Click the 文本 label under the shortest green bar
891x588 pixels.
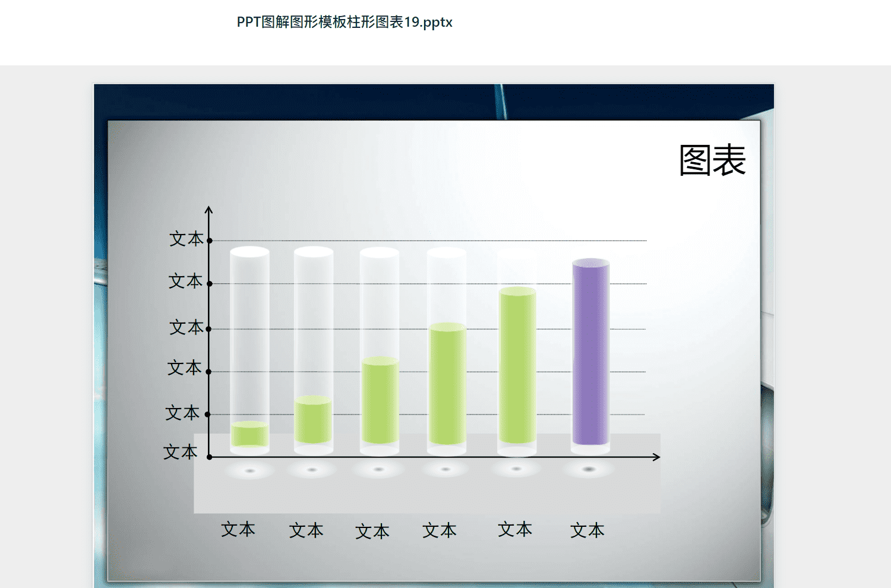click(x=238, y=529)
